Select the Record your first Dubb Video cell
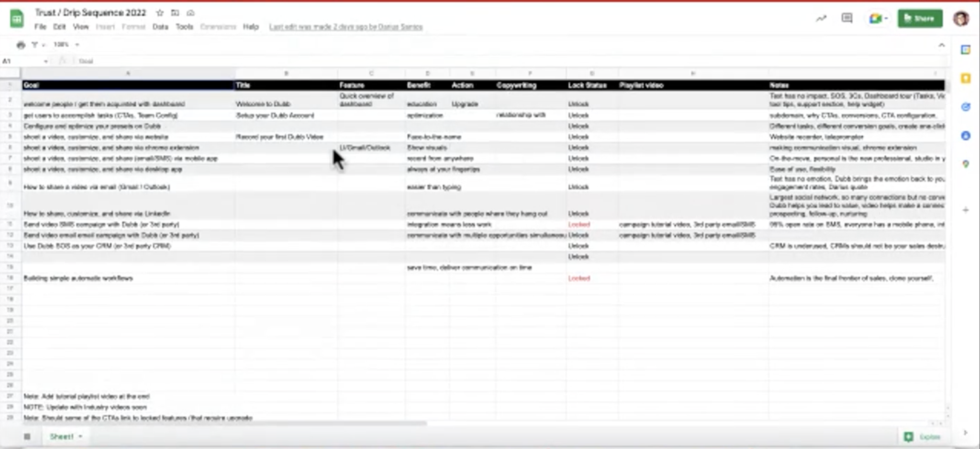Image resolution: width=980 pixels, height=449 pixels. tap(286, 137)
